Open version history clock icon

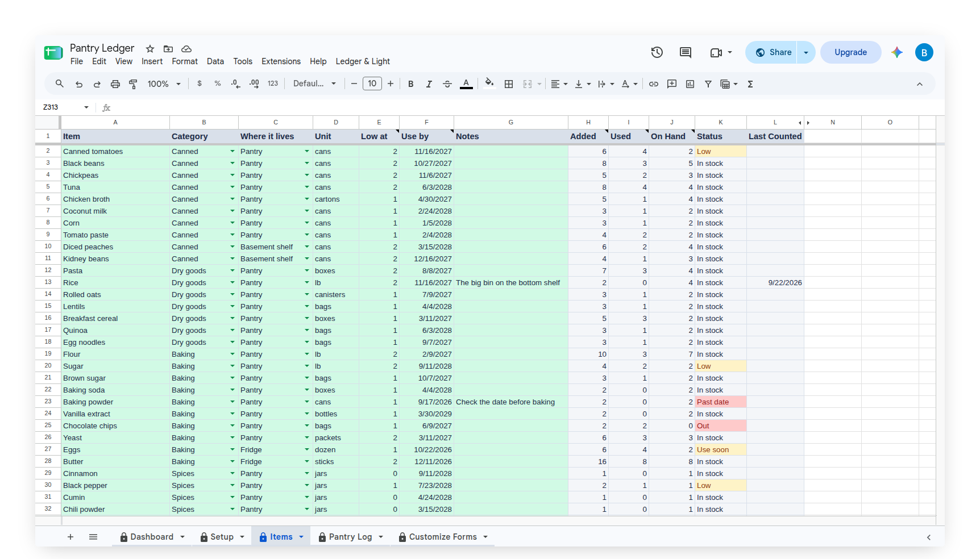tap(657, 52)
